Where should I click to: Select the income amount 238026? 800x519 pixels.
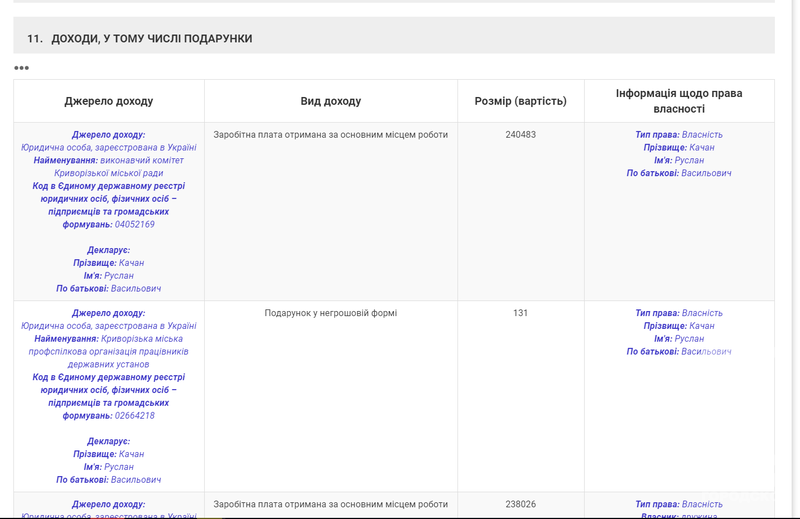(520, 504)
